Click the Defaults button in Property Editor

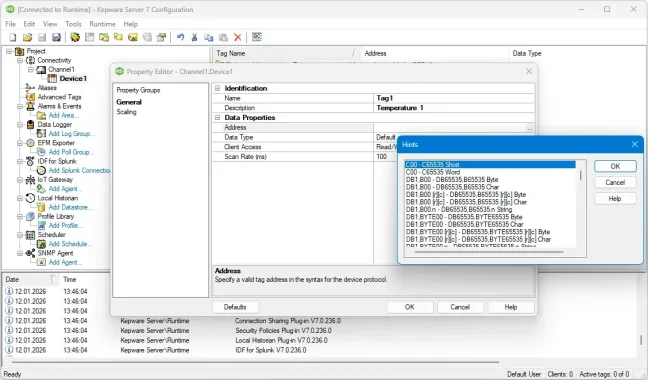235,307
